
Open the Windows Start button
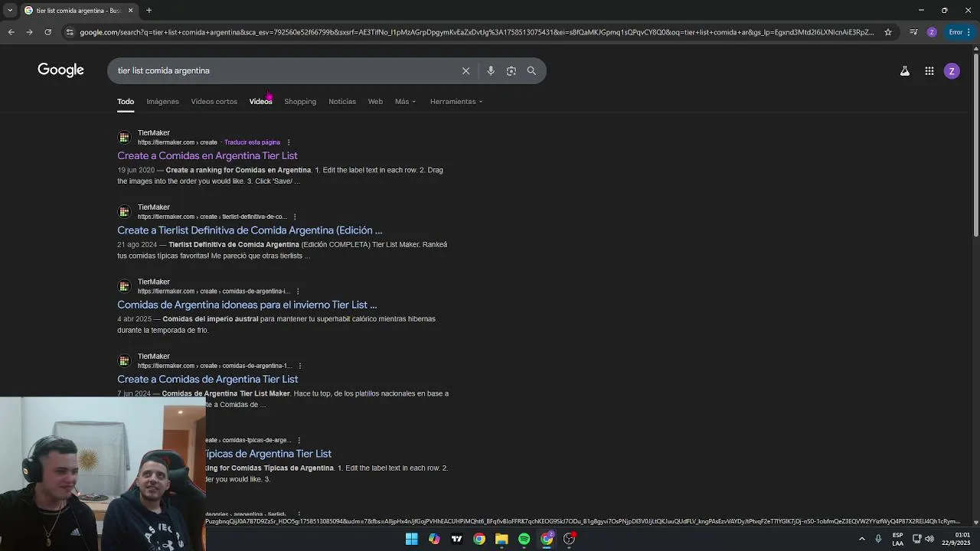click(411, 539)
